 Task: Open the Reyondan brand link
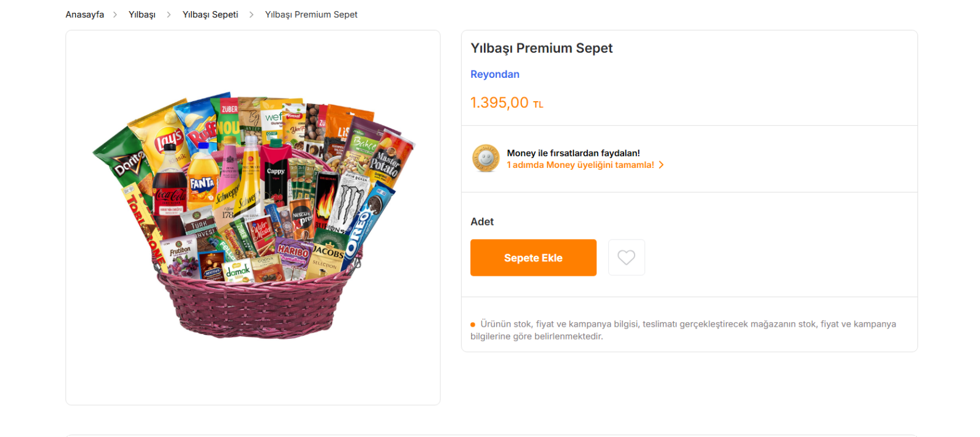495,74
